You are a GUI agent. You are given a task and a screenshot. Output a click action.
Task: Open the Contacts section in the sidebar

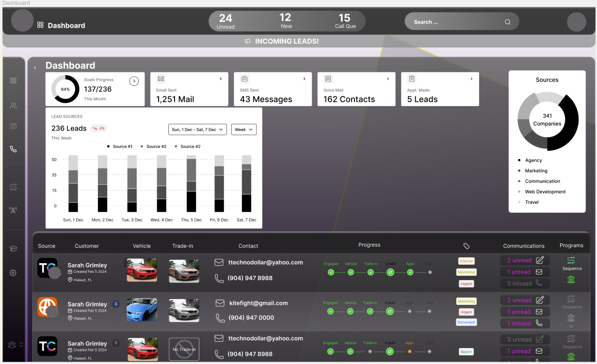[x=13, y=106]
